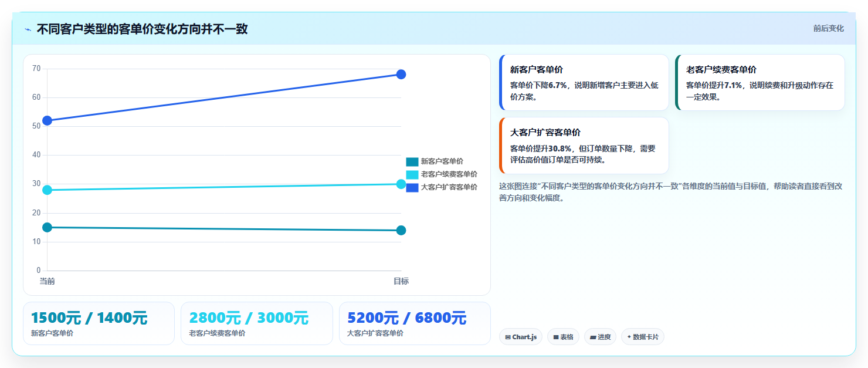Screen dimensions: 868x368
Task: Click the 当前 x-axis label
Action: point(47,281)
